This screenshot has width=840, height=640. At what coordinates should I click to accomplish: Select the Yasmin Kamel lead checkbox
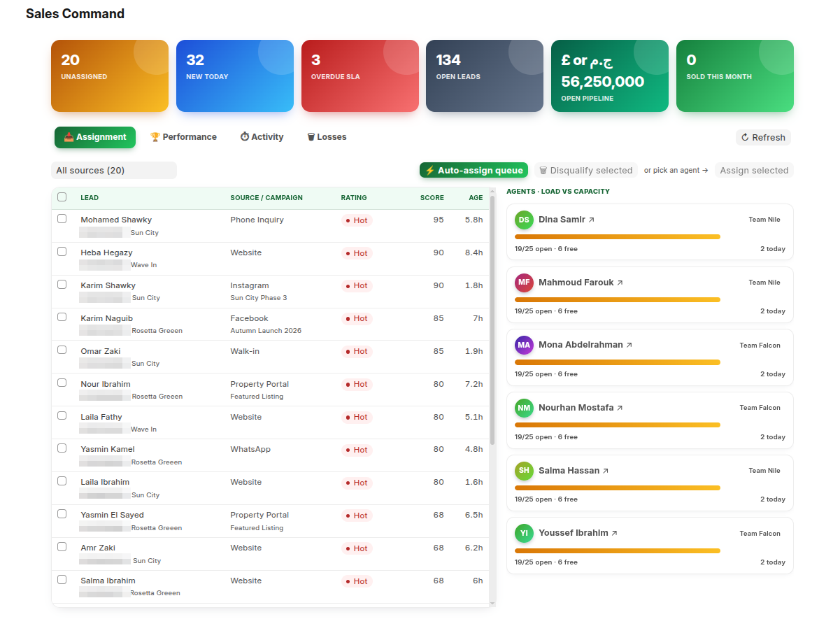(x=62, y=448)
